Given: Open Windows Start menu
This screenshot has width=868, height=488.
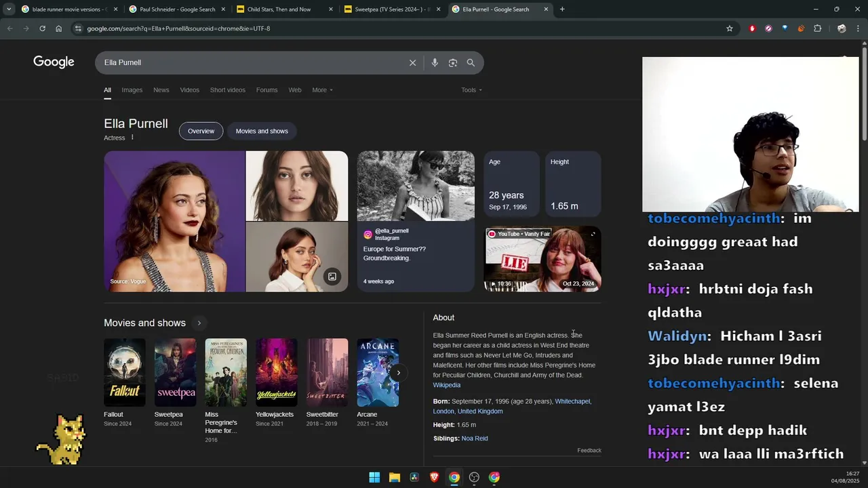Looking at the screenshot, I should [374, 477].
